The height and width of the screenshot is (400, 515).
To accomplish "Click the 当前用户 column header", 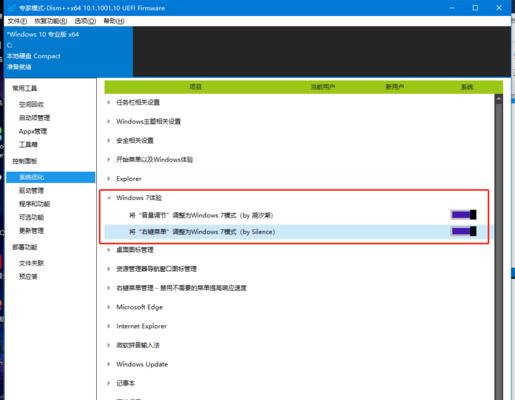I will tap(323, 87).
